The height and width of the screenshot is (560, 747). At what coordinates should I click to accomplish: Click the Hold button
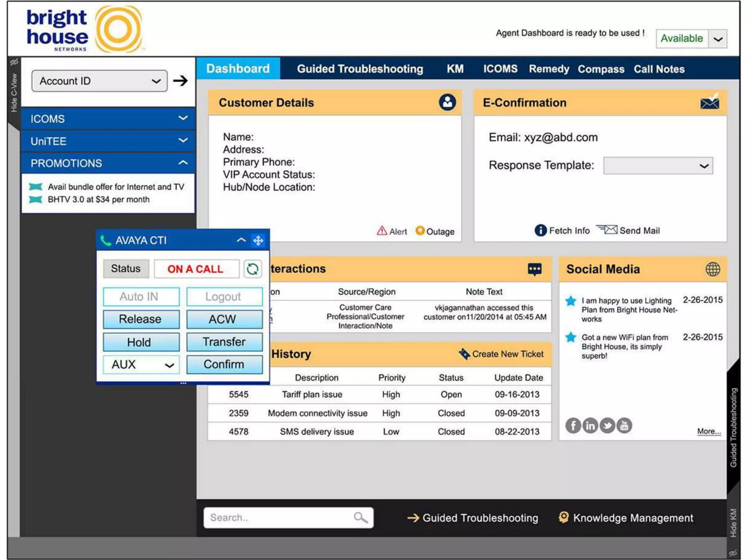tap(141, 342)
